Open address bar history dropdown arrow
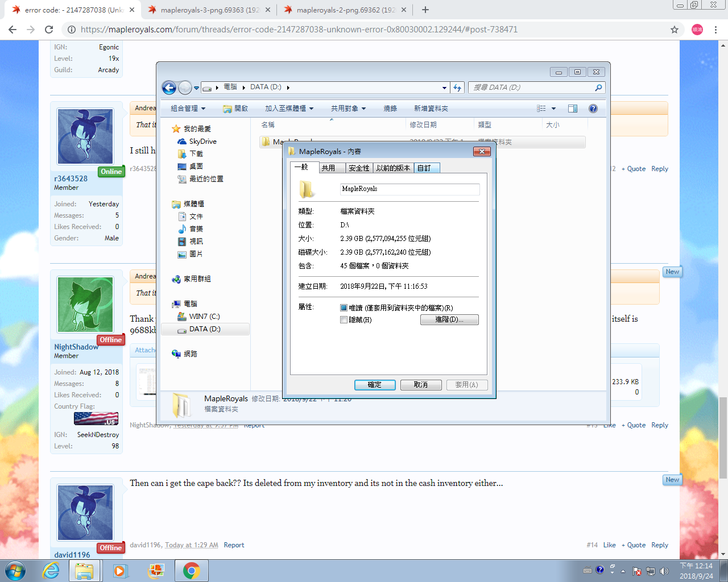 tap(445, 88)
